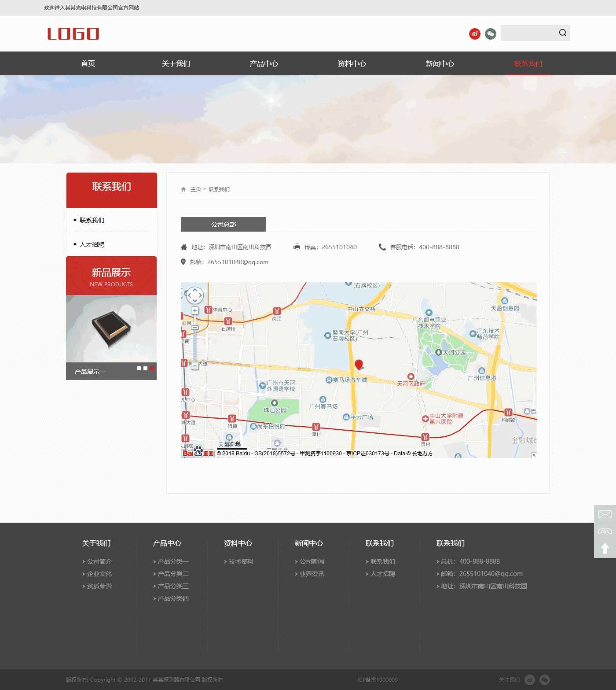616x690 pixels.
Task: Click the floating telephone icon
Action: click(605, 531)
